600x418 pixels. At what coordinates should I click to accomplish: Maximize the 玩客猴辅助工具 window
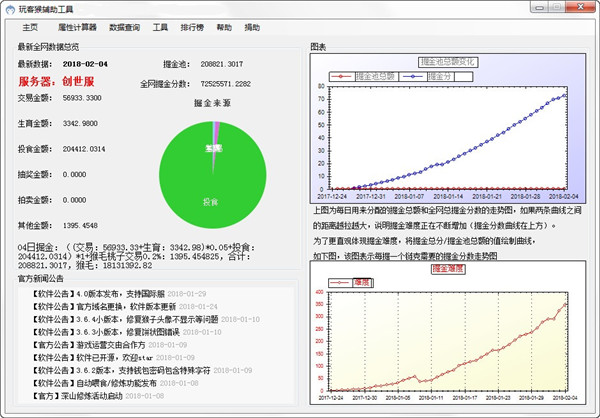point(558,7)
